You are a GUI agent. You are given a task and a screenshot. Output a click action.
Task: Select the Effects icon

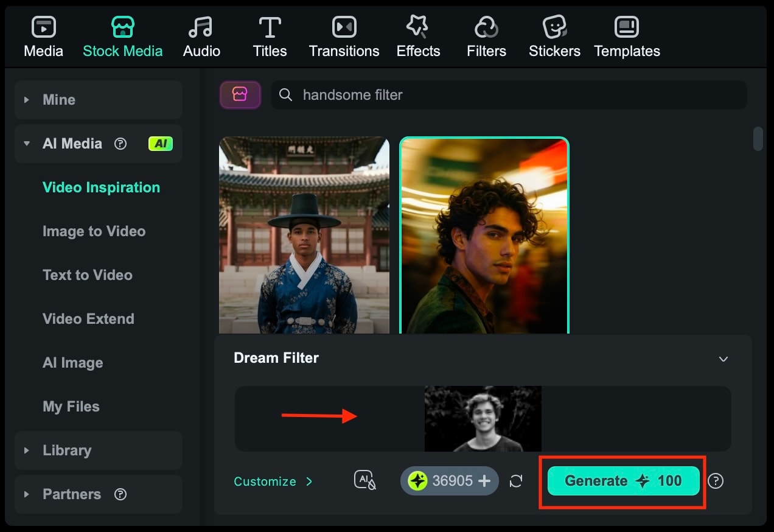pos(418,26)
